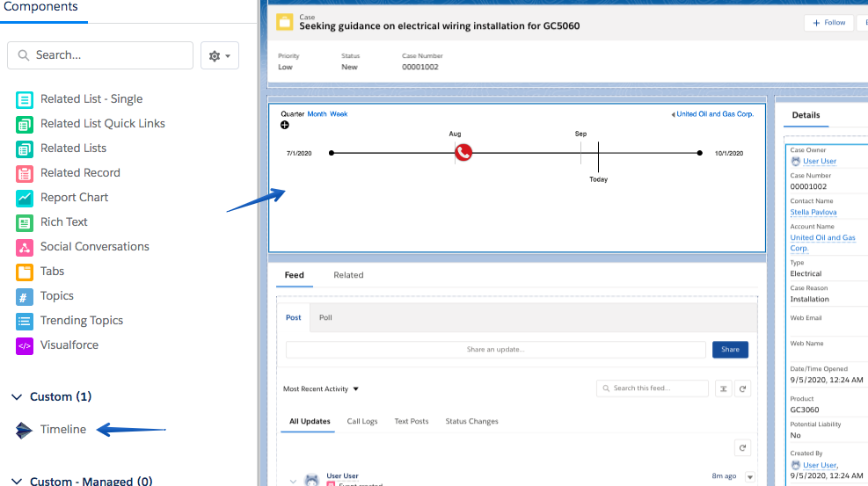Collapse the Custom (1) section
Viewport: 868px width, 486px height.
pyautogui.click(x=17, y=397)
